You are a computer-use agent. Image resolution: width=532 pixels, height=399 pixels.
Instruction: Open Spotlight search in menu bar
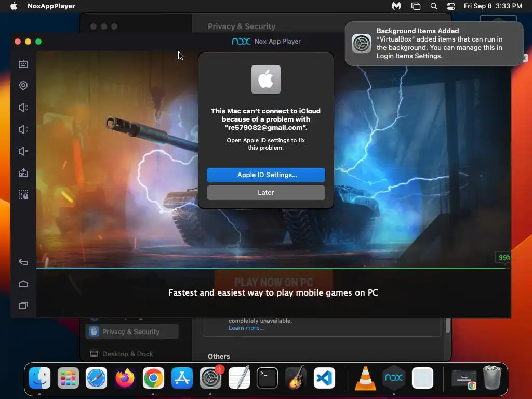click(x=434, y=6)
